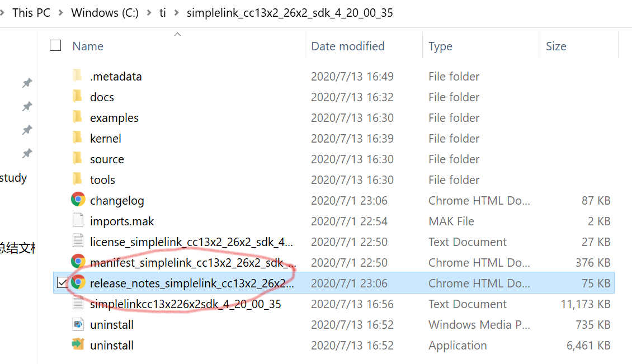Viewport: 632px width, 364px height.
Task: Click the sort arrow above Name column
Action: click(x=177, y=35)
